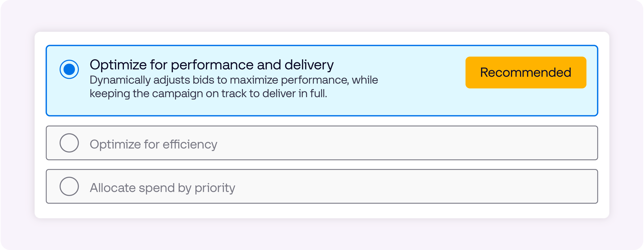Select the Optimize for efficiency radio button
The image size is (644, 250).
[69, 143]
